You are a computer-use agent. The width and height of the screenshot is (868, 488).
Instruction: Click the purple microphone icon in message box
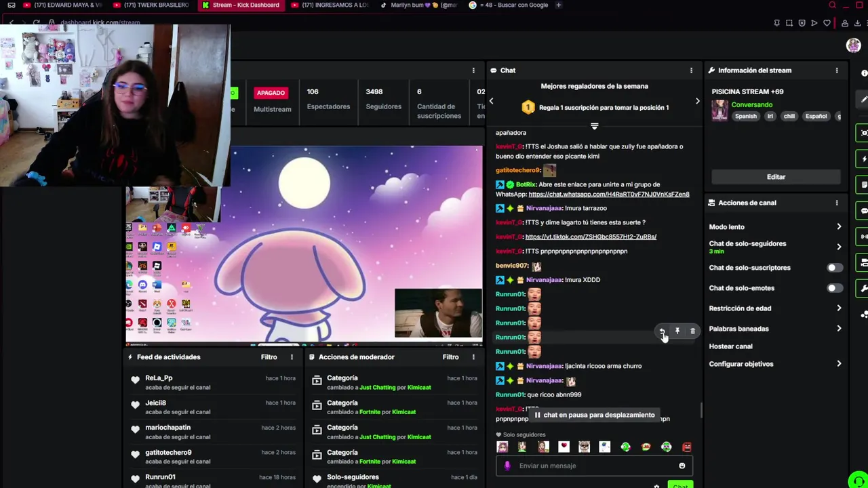[507, 466]
